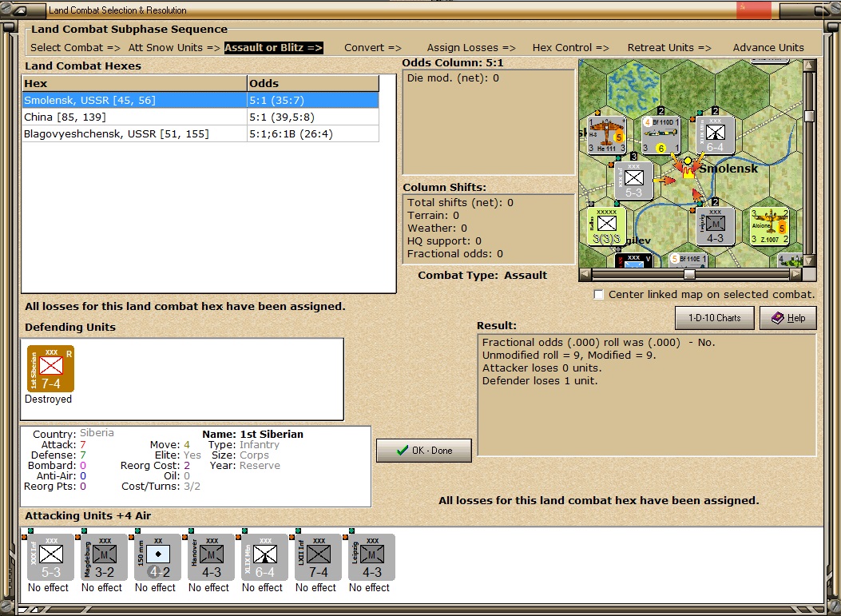The height and width of the screenshot is (616, 841).
Task: Select the LXII Inf 7-4 counter
Action: pyautogui.click(x=318, y=557)
